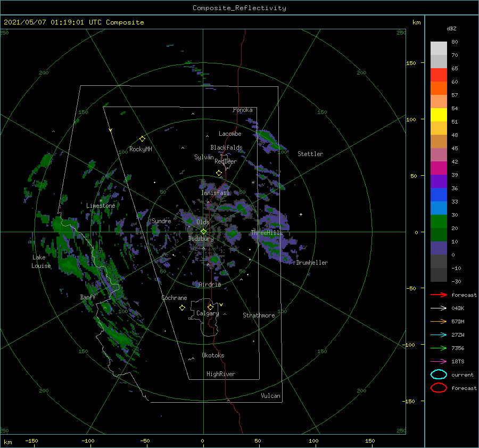Click the white 04DK arrow in legend
The height and width of the screenshot is (448, 479).
439,308
